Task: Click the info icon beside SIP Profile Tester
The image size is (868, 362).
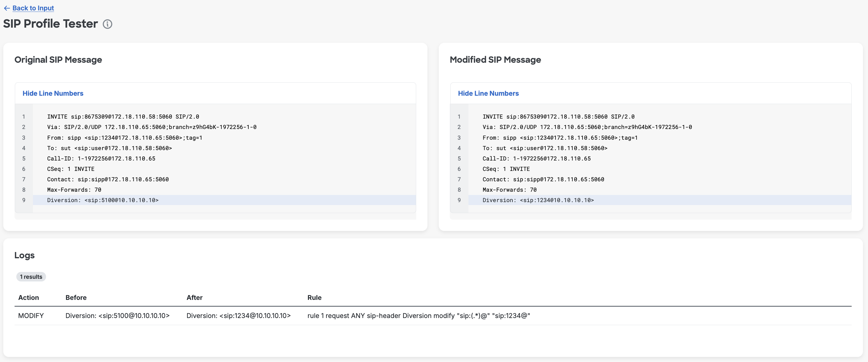Action: [x=108, y=24]
